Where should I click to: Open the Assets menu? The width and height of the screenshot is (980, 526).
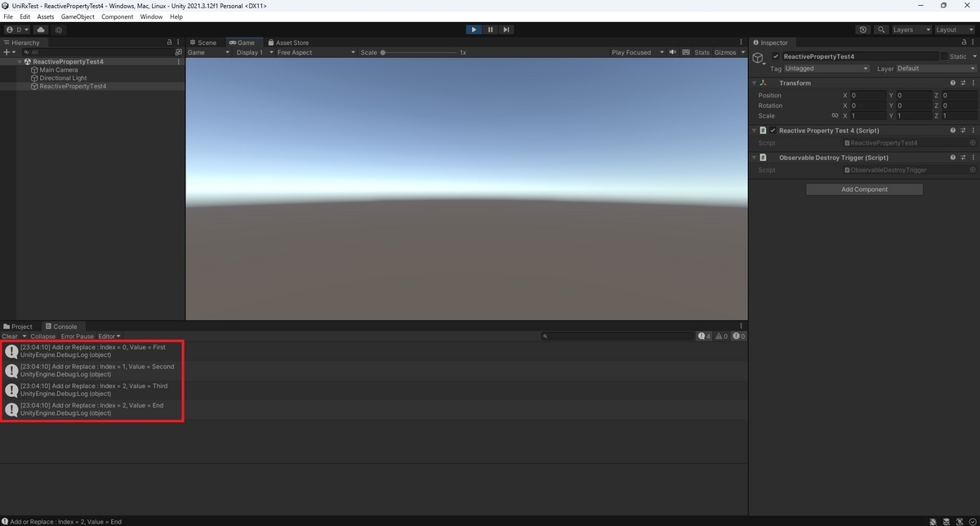tap(46, 16)
